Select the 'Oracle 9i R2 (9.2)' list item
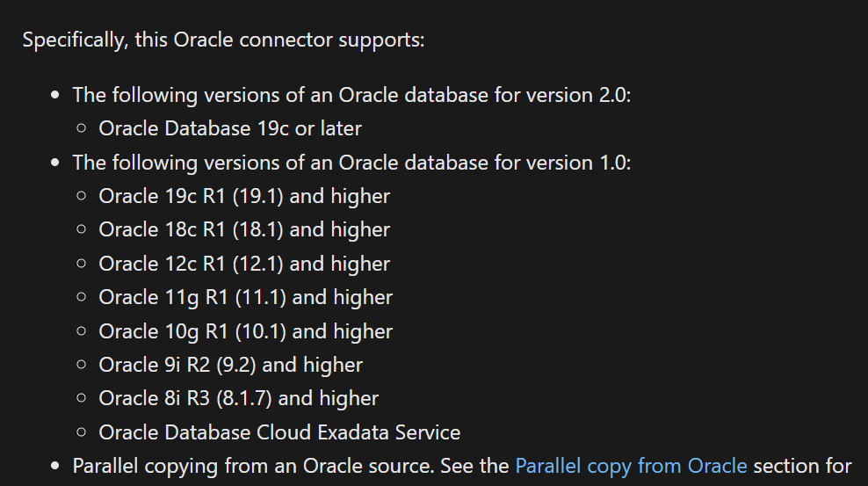868x486 pixels. coord(230,365)
